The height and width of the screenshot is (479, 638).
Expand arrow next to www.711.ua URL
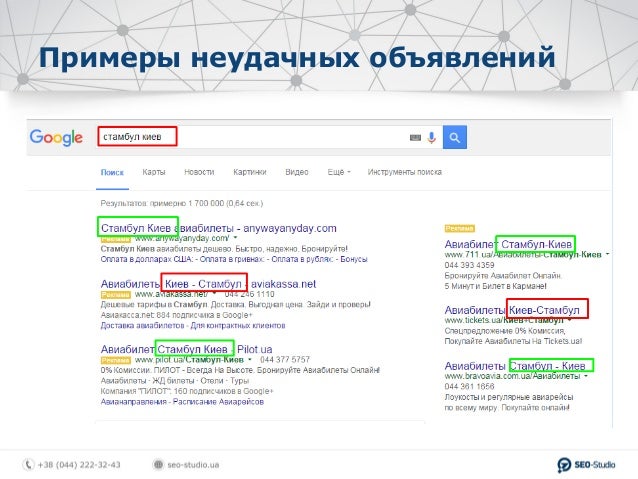point(607,254)
